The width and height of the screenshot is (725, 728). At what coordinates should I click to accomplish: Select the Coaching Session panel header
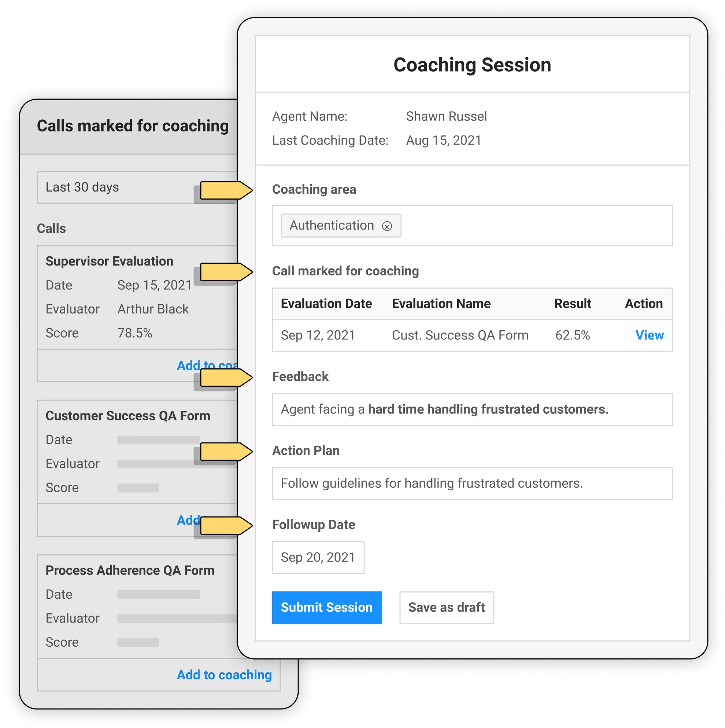click(471, 64)
